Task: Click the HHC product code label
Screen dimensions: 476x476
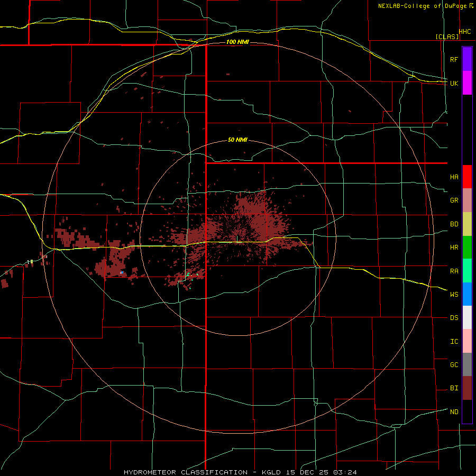Action: pos(465,32)
